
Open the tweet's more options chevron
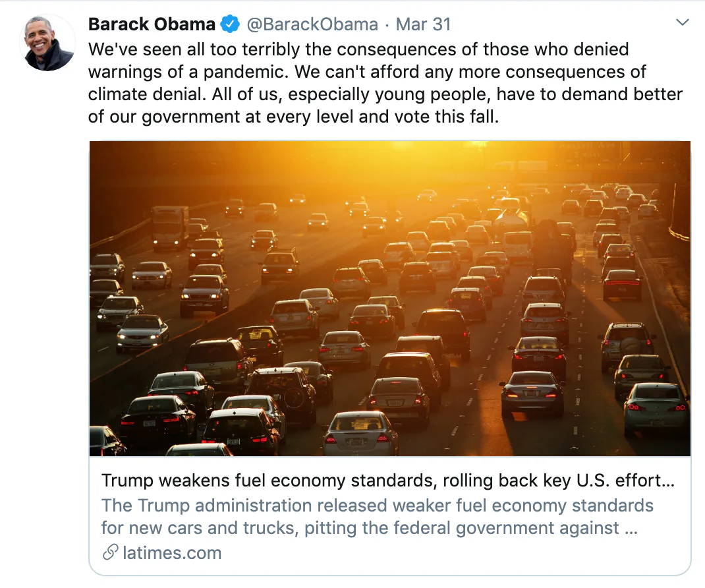(x=683, y=23)
